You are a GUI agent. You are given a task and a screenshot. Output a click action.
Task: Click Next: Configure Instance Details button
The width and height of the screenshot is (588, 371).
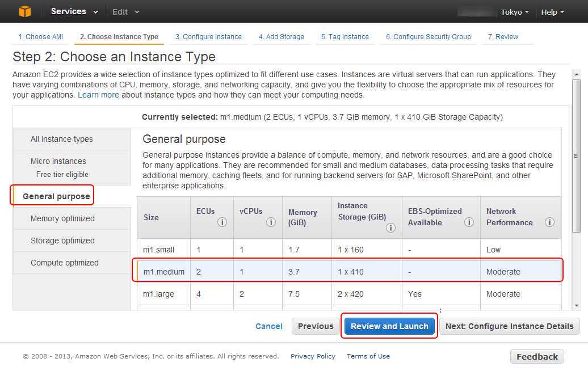[509, 326]
